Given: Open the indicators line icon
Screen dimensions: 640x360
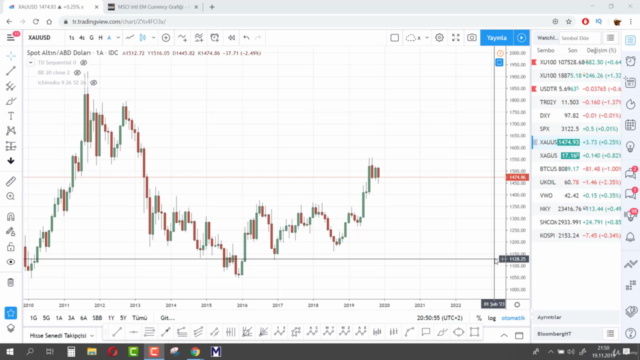Looking at the screenshot, I should [182, 38].
